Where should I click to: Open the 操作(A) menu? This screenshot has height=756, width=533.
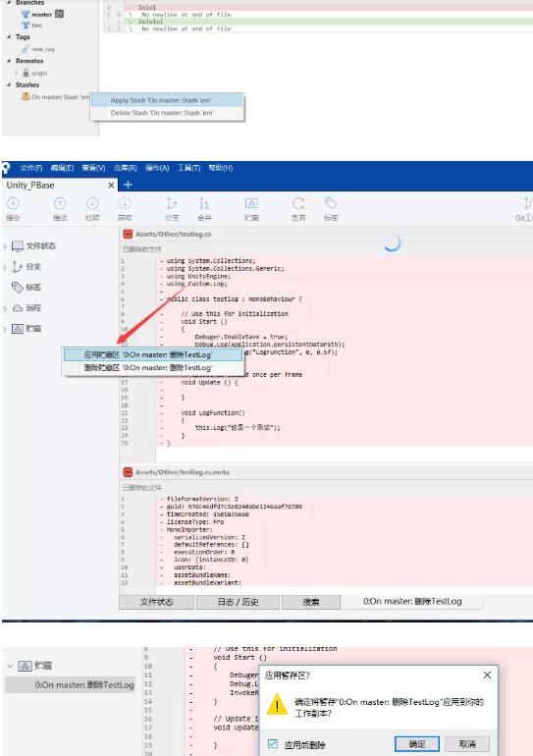[x=157, y=168]
